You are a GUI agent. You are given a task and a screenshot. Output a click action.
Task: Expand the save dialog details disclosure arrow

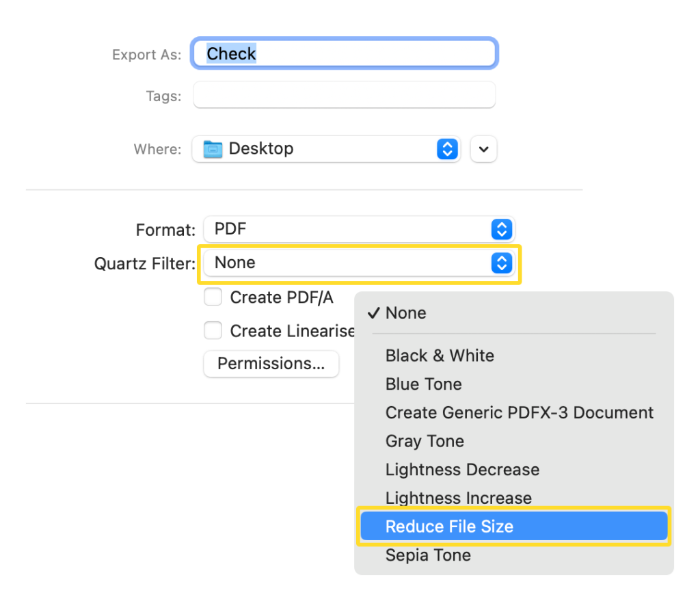[483, 149]
